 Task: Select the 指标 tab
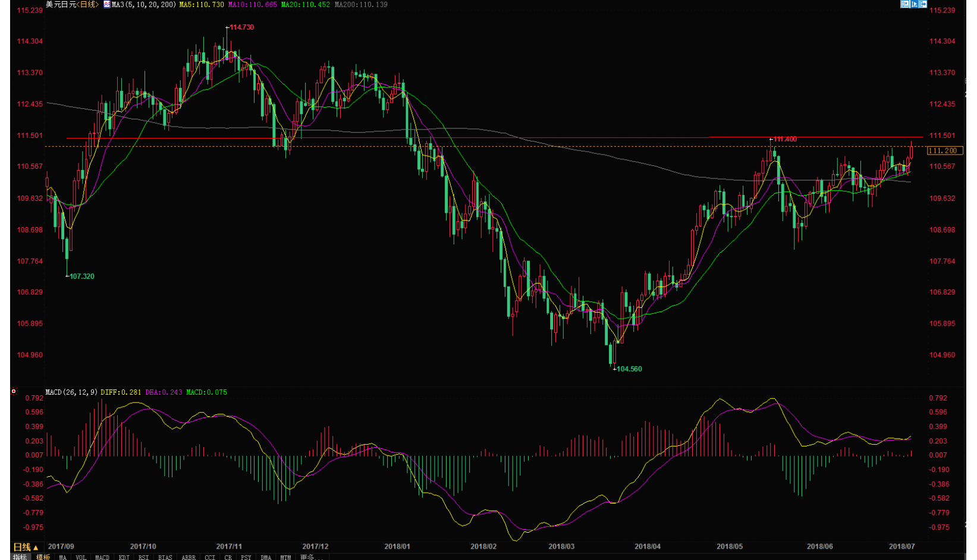tap(20, 557)
